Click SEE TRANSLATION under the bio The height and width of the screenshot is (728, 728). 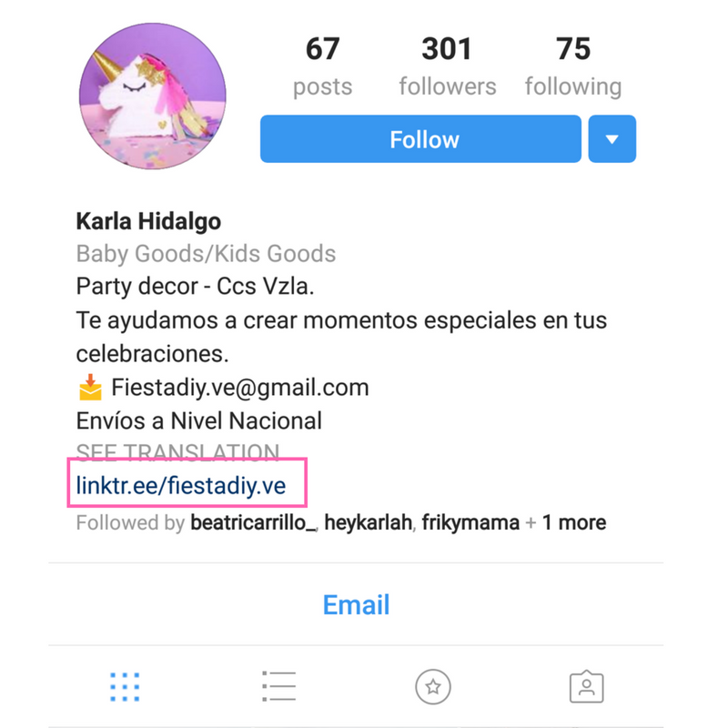(177, 451)
